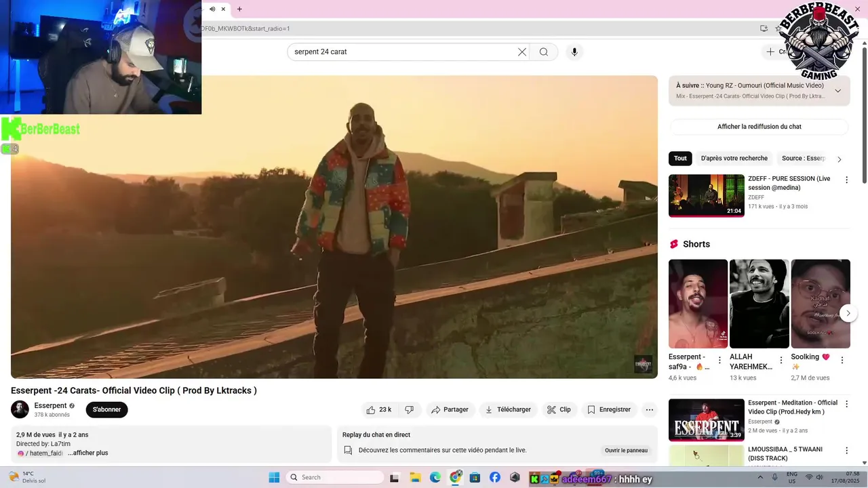
Task: Open options for Esserpent Meditation video
Action: 846,404
